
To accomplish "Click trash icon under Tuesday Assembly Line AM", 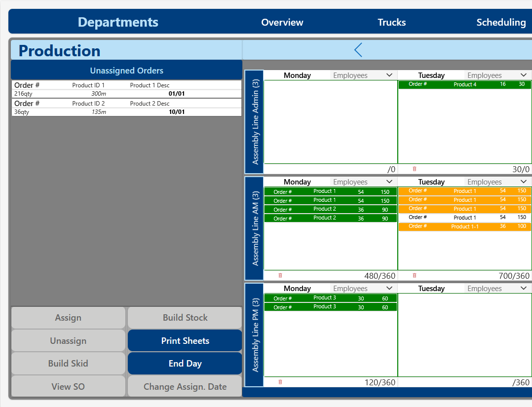I will pos(414,276).
